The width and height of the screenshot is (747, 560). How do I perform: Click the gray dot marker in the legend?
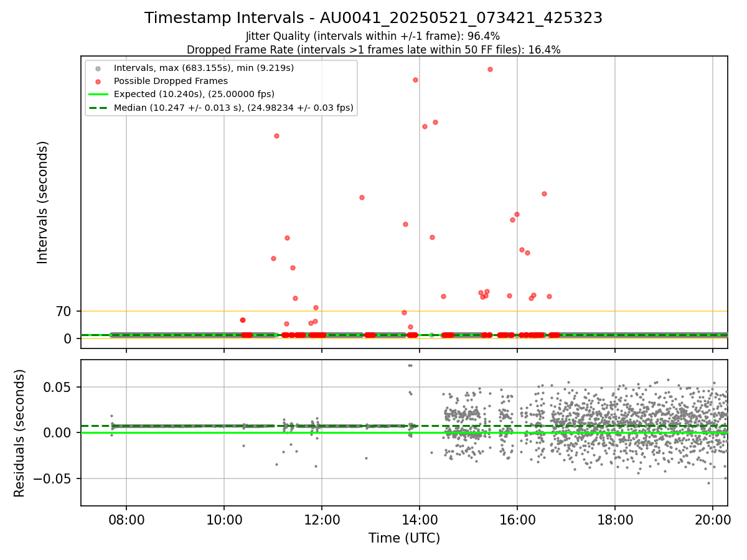[x=97, y=68]
